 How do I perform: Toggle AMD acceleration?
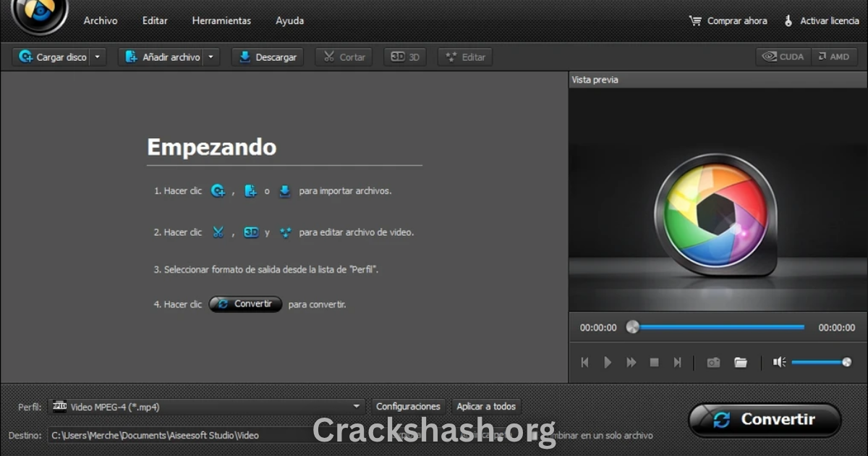[835, 56]
